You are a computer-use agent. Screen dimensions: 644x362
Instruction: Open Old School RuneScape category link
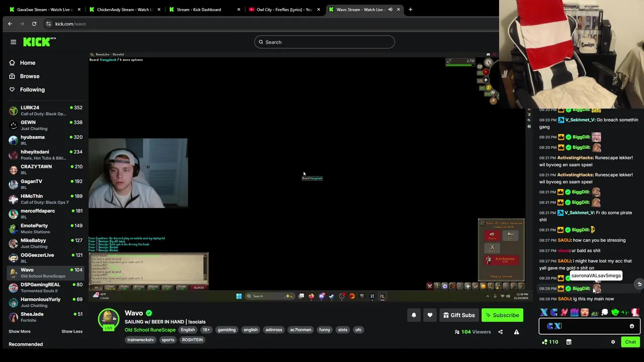tap(150, 330)
